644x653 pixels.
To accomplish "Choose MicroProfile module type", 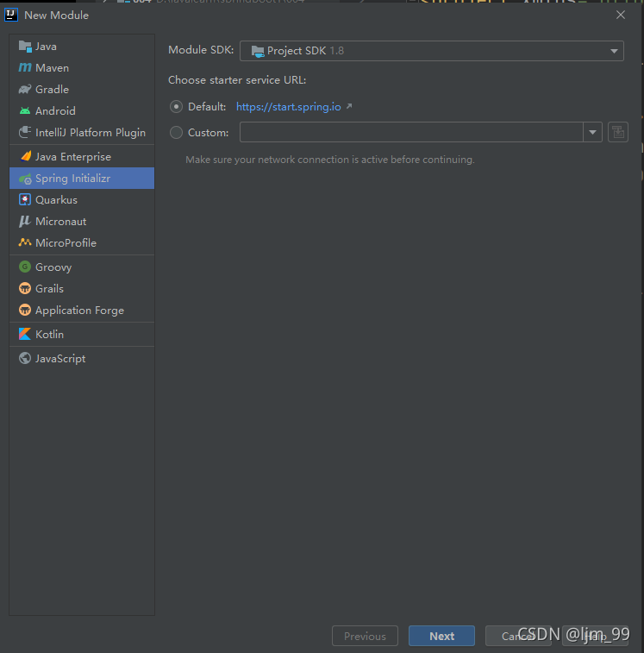I will click(82, 242).
